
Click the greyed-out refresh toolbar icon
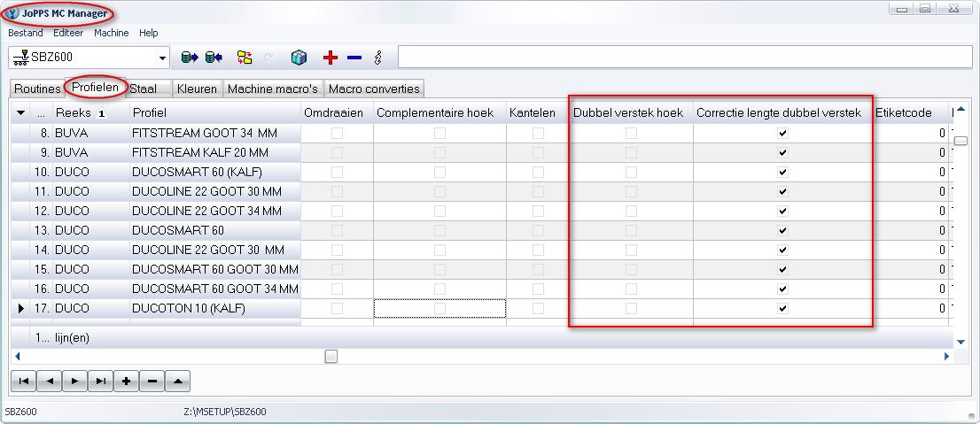tap(268, 58)
